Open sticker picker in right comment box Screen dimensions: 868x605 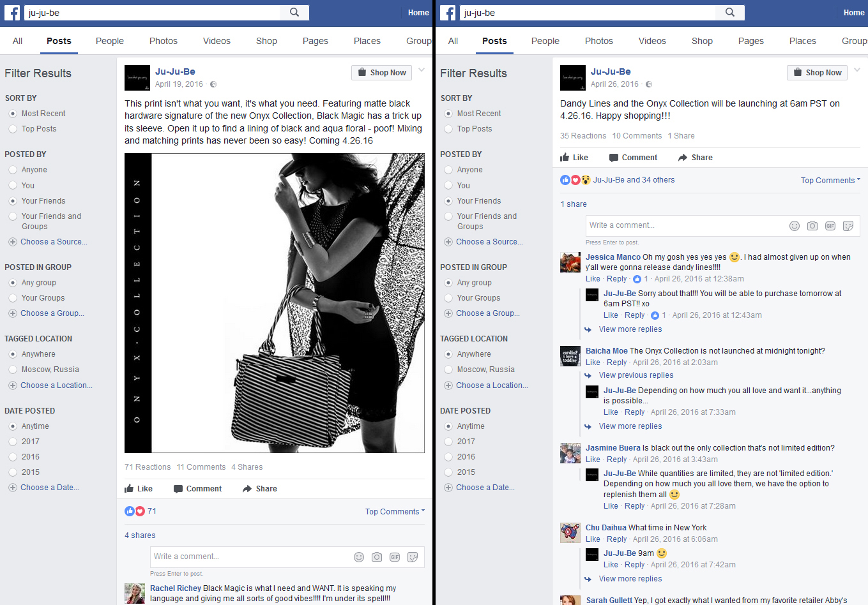click(x=848, y=226)
